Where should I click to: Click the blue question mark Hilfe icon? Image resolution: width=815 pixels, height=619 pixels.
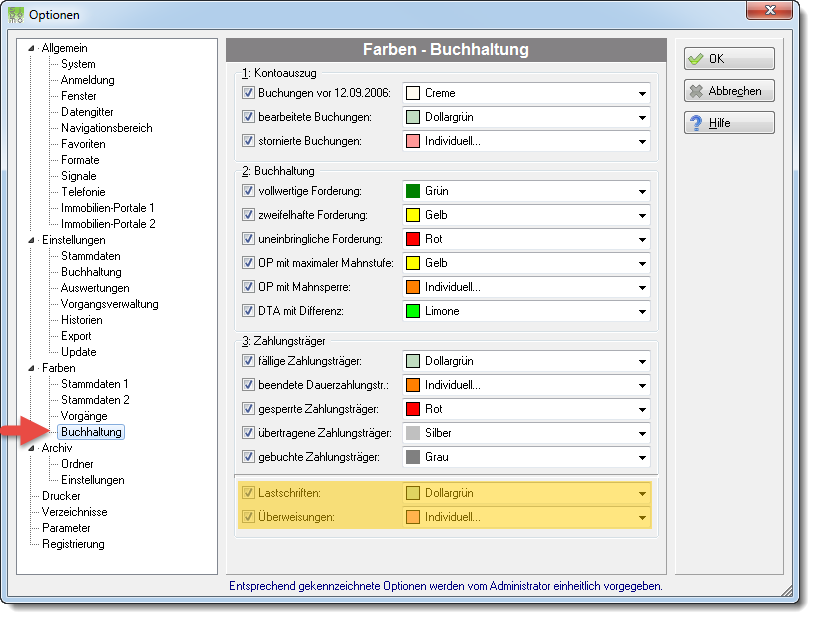click(x=695, y=123)
